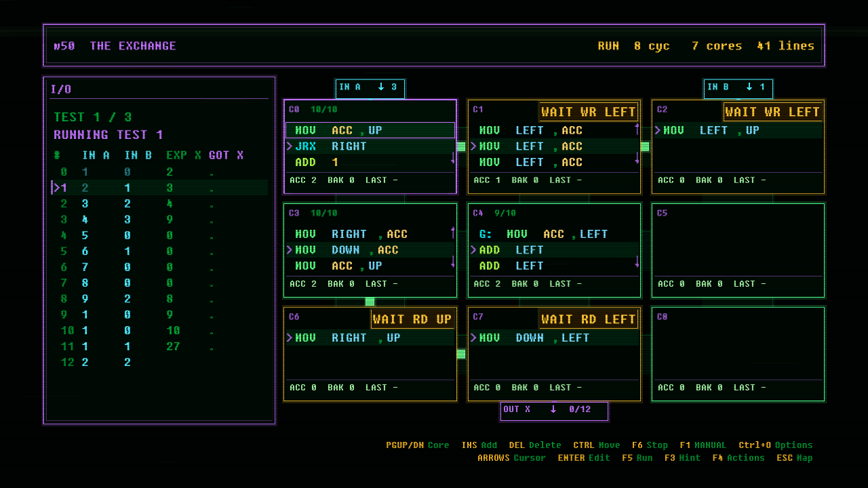Select I/O table row 1
Viewport: 868px width, 488px height.
(x=160, y=188)
